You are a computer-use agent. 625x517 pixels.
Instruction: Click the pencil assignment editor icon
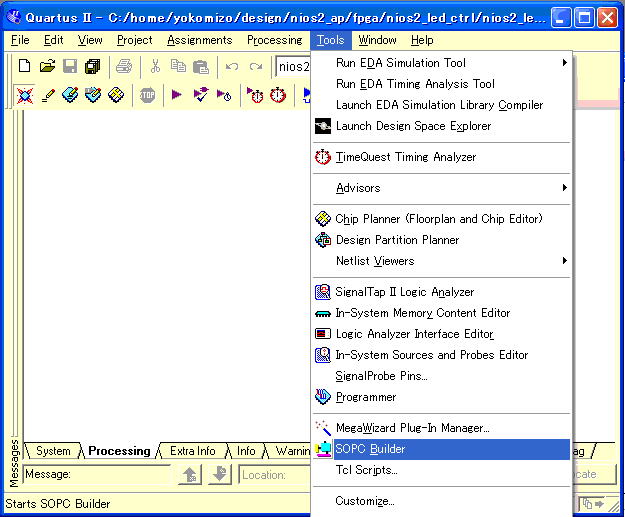(48, 95)
